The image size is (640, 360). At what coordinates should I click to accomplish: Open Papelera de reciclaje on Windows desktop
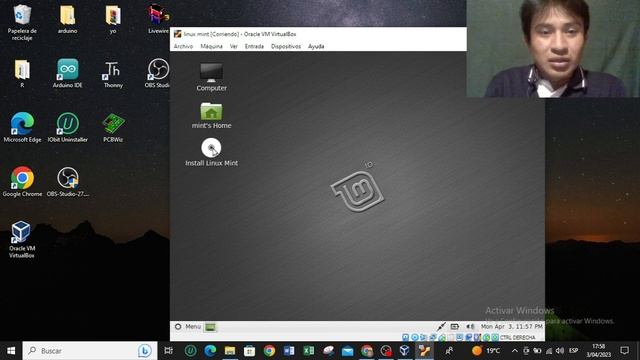(22, 22)
